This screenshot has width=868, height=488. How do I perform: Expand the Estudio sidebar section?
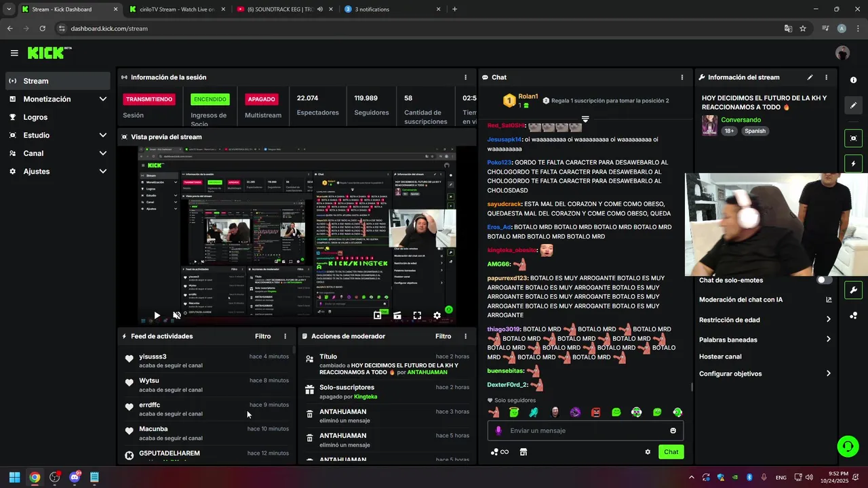point(102,135)
